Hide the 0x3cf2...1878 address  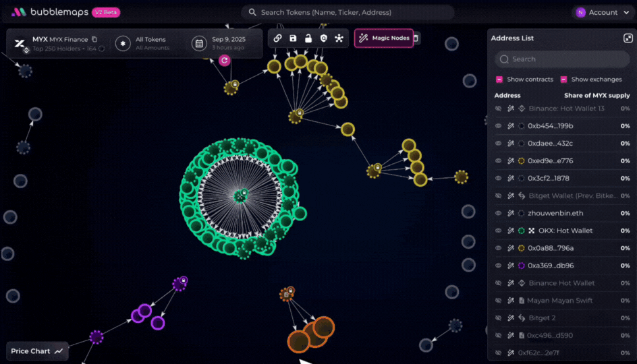(x=498, y=178)
